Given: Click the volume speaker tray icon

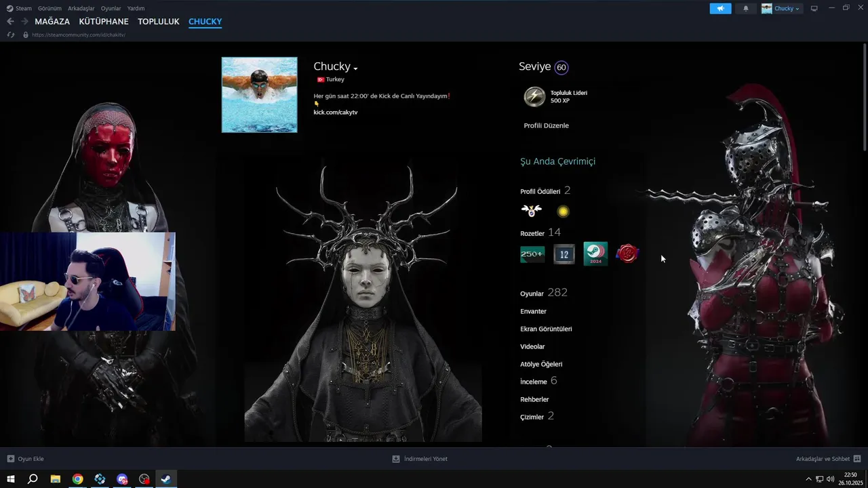Looking at the screenshot, I should [x=830, y=479].
